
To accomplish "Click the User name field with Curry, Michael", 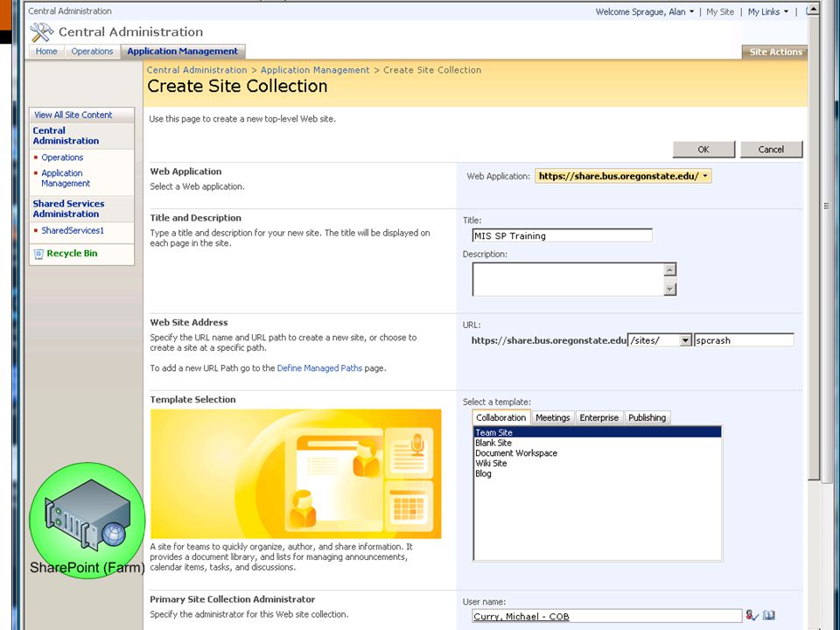I will 607,616.
